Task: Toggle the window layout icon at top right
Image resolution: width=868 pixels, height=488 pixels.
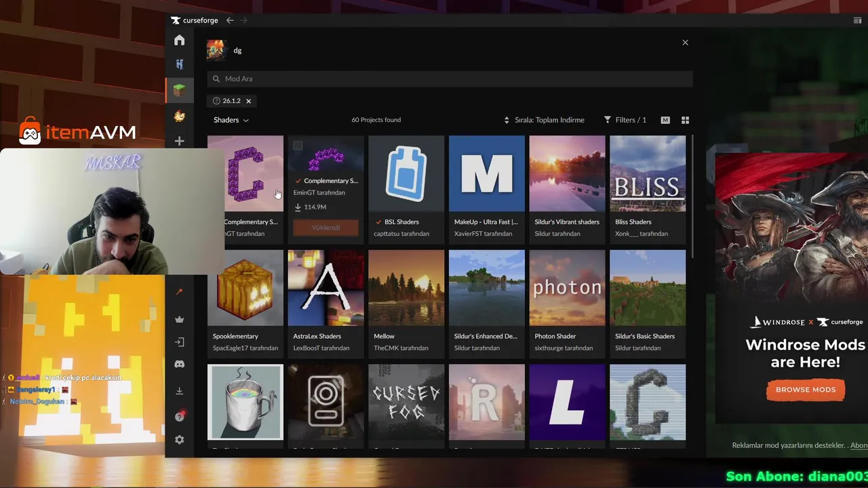Action: pos(858,20)
